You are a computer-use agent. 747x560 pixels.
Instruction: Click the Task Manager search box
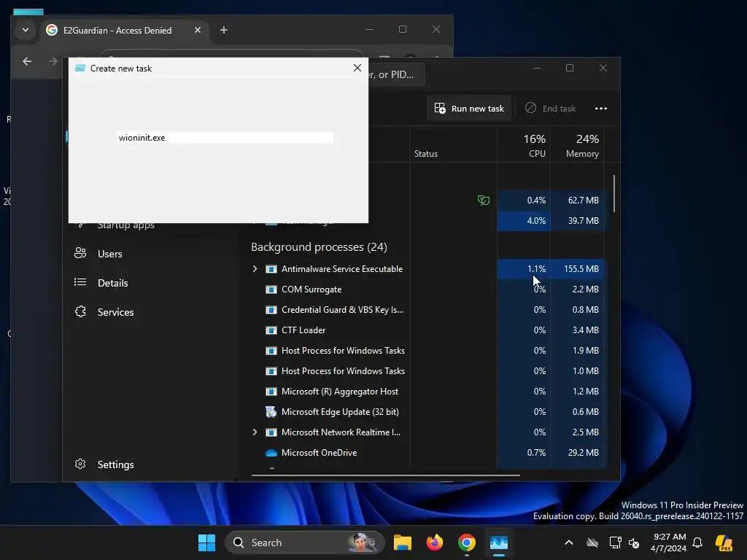(396, 75)
